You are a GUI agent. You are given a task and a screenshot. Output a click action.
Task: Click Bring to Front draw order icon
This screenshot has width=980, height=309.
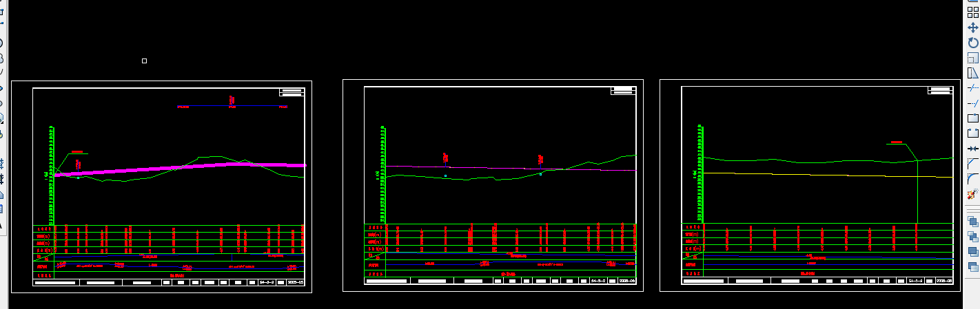[x=973, y=221]
